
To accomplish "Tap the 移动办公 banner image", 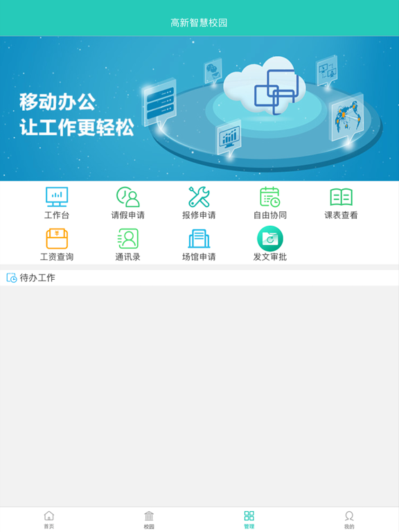I will pos(199,109).
